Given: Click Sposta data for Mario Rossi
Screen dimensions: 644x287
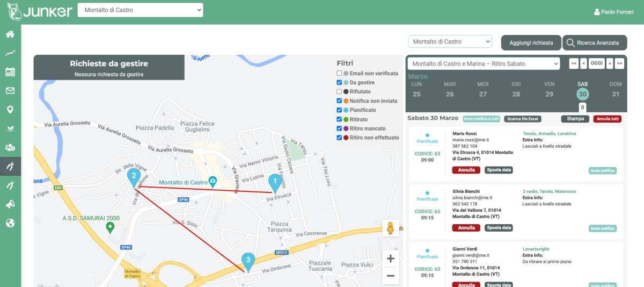Looking at the screenshot, I should point(499,170).
